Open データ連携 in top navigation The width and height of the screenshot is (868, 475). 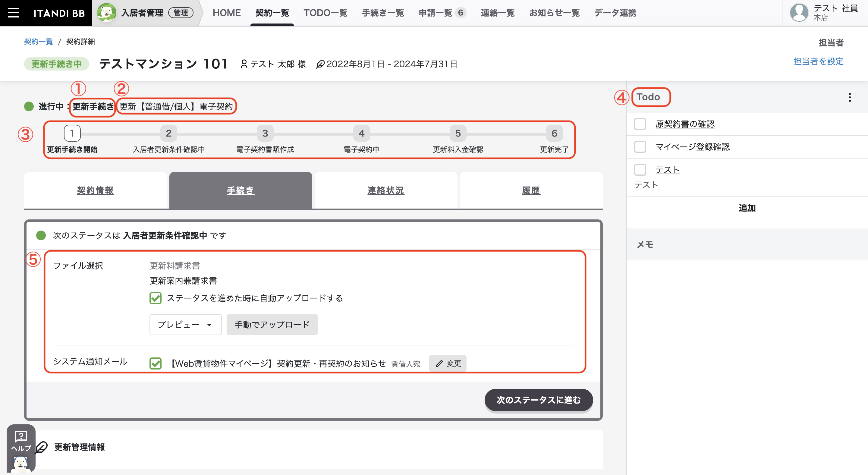pyautogui.click(x=615, y=13)
